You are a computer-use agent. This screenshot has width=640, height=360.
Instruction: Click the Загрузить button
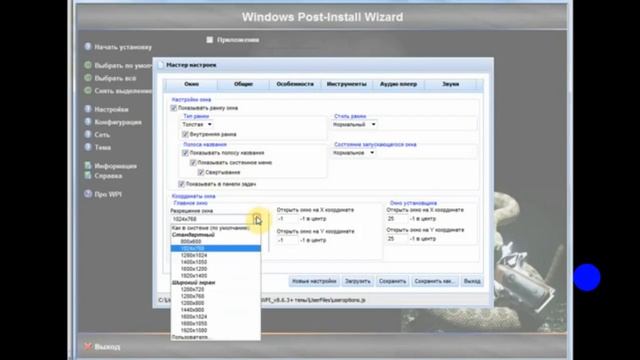[x=358, y=281]
